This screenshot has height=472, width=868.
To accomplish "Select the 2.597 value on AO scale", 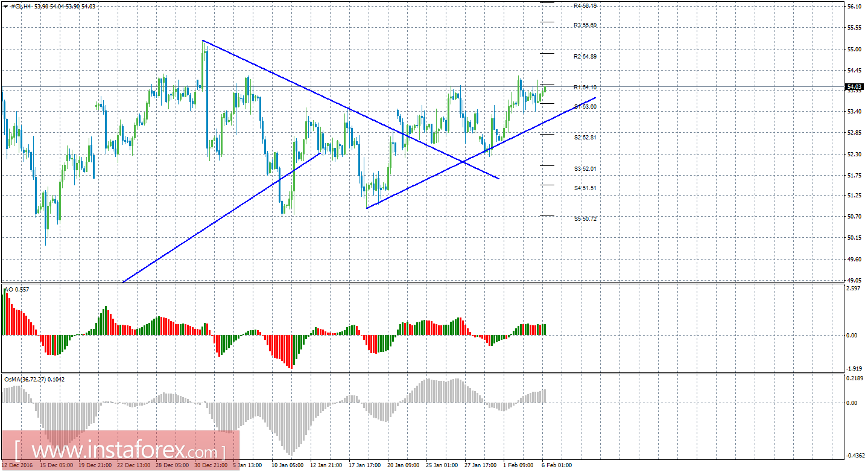I will (x=854, y=289).
